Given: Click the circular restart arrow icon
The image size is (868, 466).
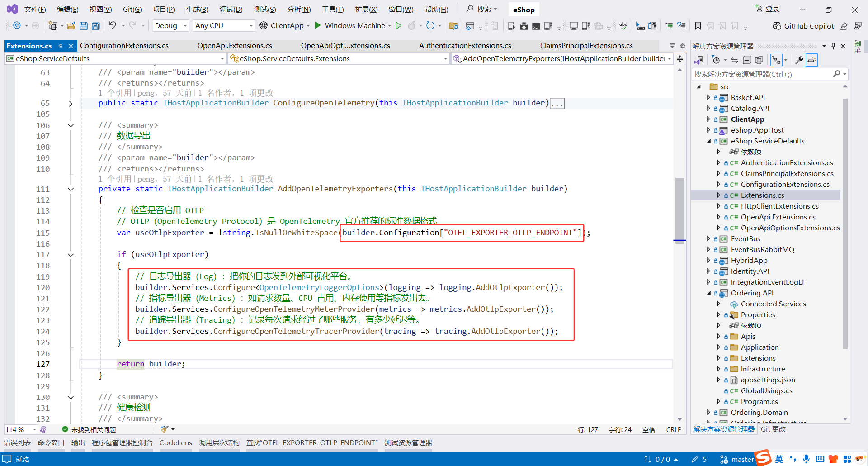Looking at the screenshot, I should 430,26.
